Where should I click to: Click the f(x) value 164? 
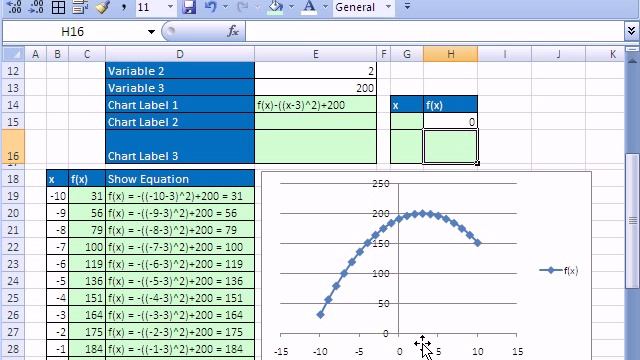point(87,315)
